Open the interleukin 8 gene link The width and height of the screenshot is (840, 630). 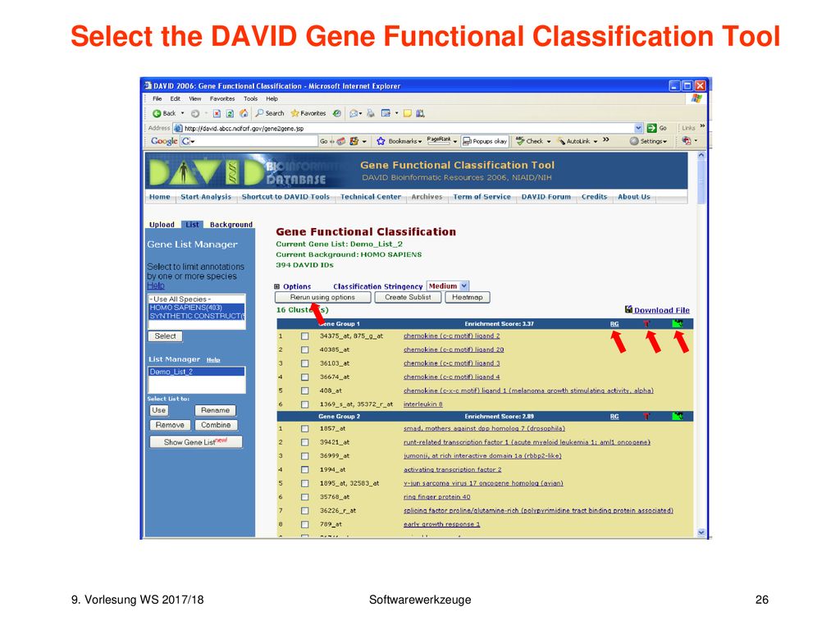(423, 404)
